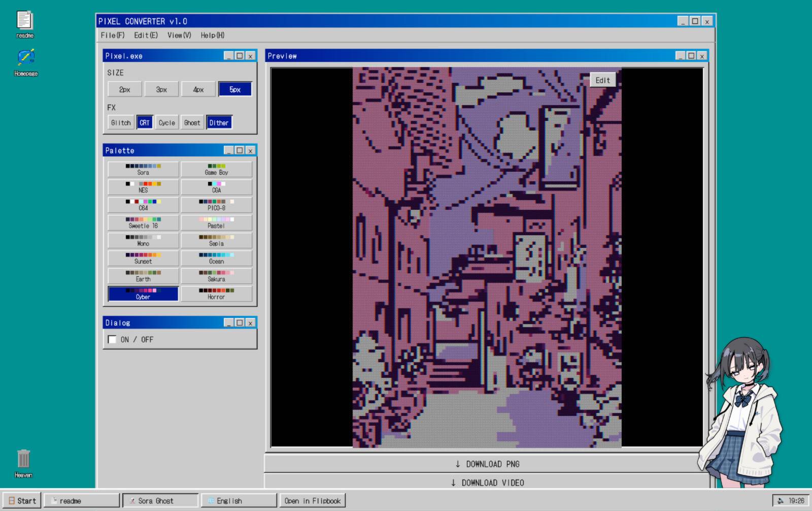Click the speaker icon in system tray

[x=781, y=501]
